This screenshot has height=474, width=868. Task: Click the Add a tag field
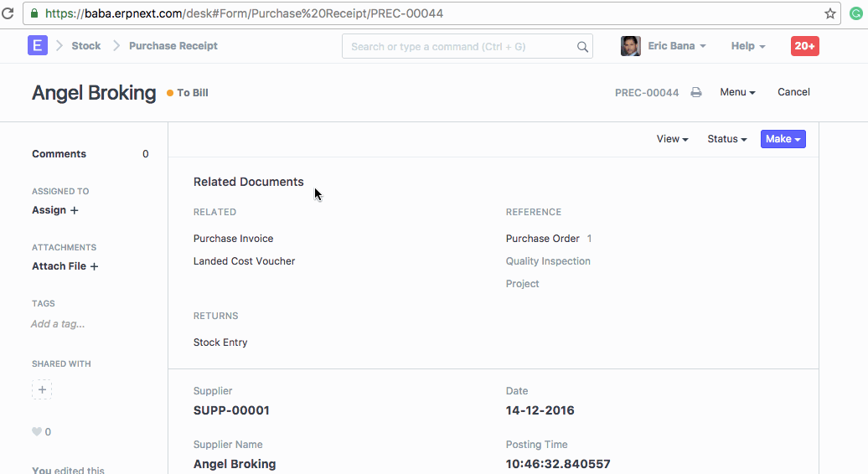click(x=58, y=324)
